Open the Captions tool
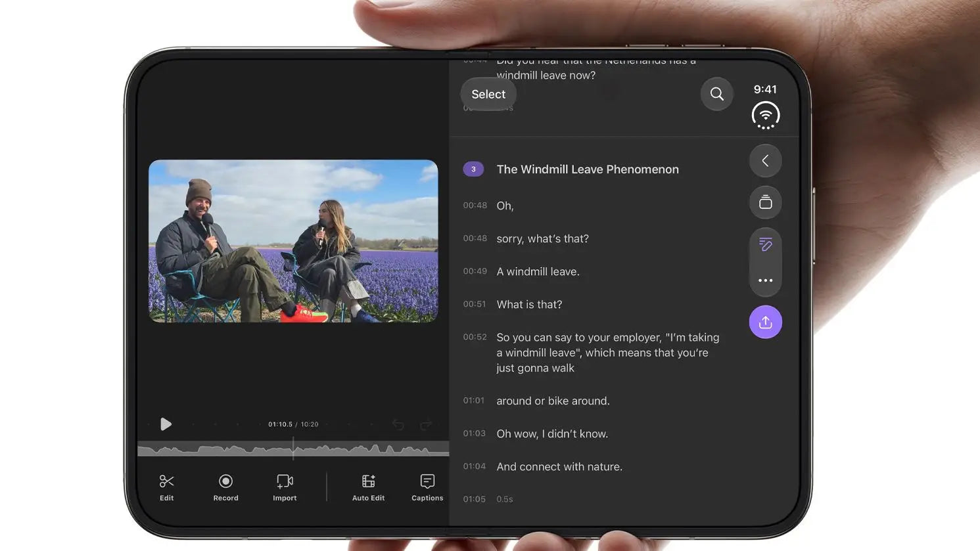The width and height of the screenshot is (980, 551). tap(427, 488)
